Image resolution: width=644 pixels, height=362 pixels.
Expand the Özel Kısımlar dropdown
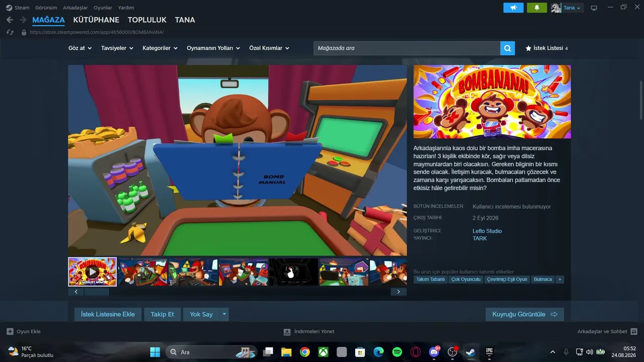coord(269,48)
